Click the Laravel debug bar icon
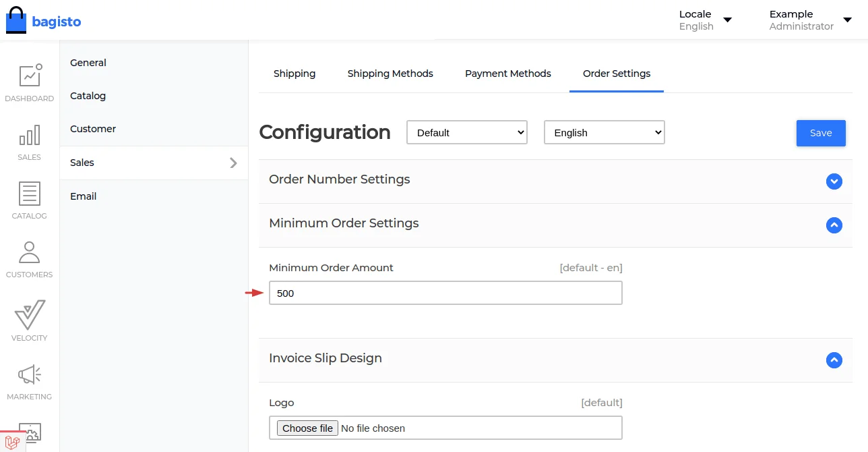This screenshot has height=452, width=868. pyautogui.click(x=11, y=442)
